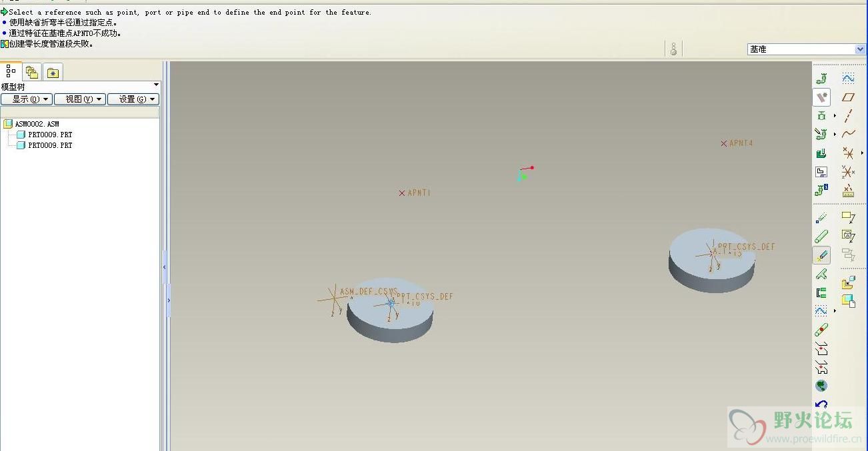
Task: Select the sketch tool icon
Action: pyautogui.click(x=848, y=79)
